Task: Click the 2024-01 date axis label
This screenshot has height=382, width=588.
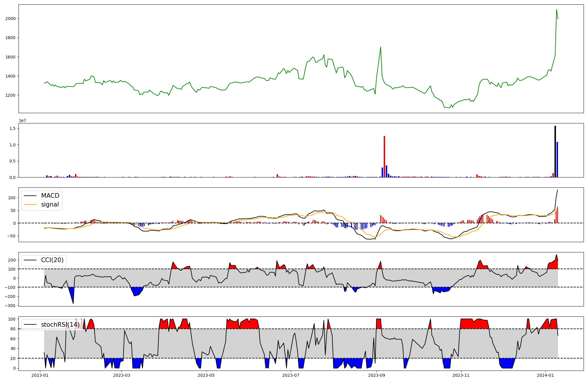Action: coord(545,375)
